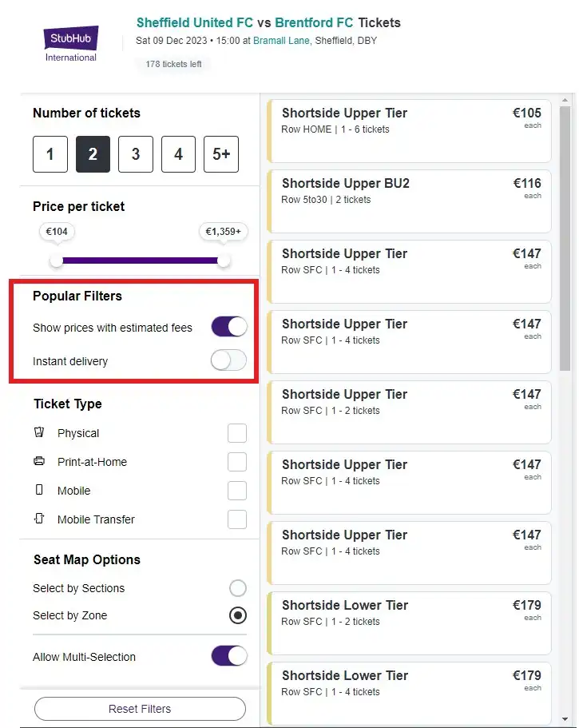Click the Mobile Transfer icon
Viewport: 579px width, 728px height.
tap(39, 519)
